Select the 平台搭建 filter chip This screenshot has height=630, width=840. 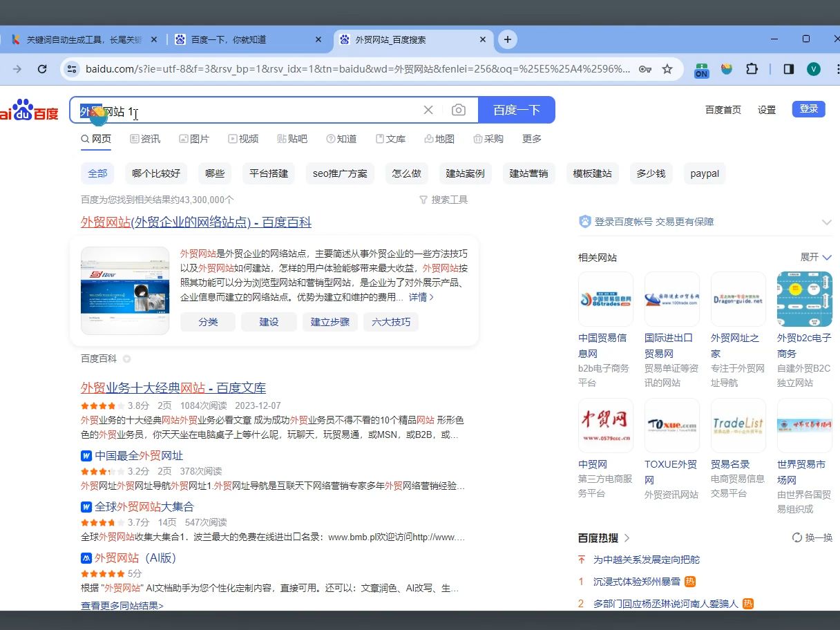269,173
